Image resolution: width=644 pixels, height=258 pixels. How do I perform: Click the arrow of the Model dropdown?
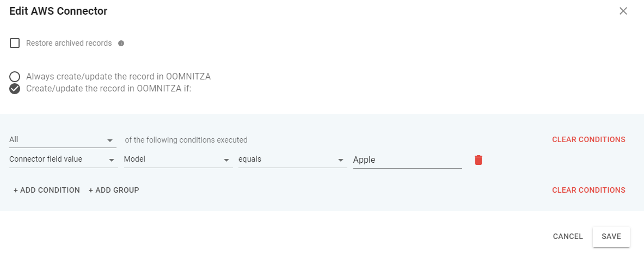[x=226, y=161]
